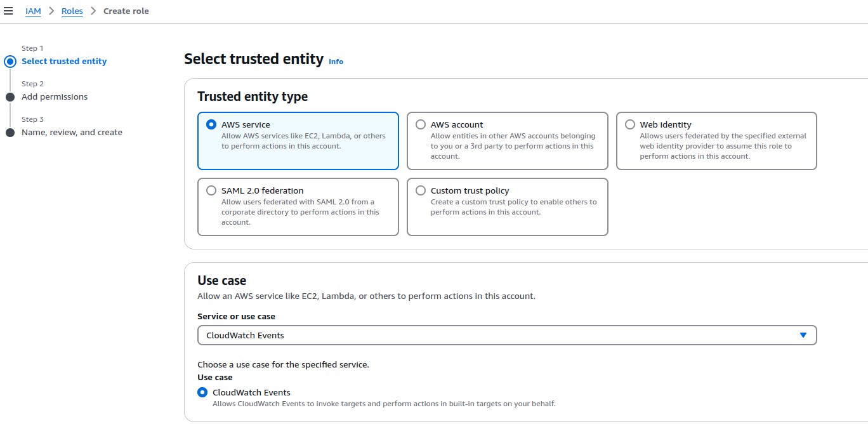Click the Add permissions step label

(x=55, y=97)
